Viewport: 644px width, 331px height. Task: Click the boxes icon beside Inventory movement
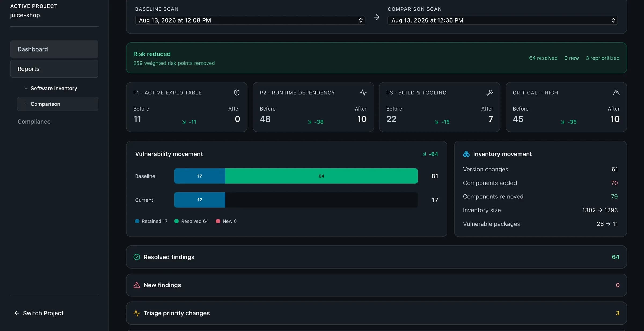(466, 154)
